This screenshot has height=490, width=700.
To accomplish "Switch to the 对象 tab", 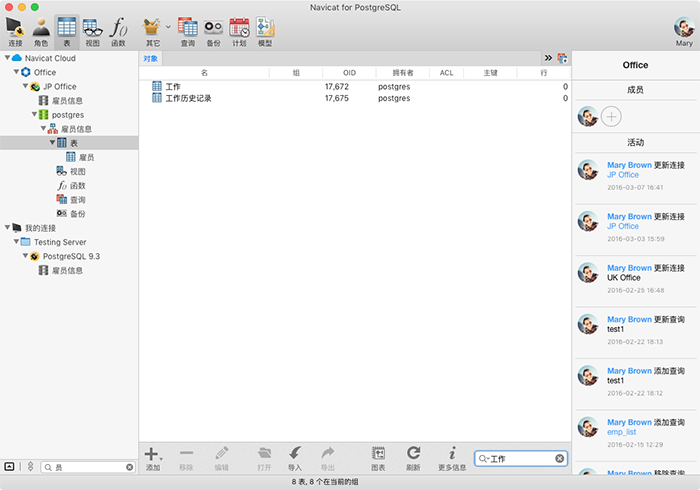I will point(151,58).
